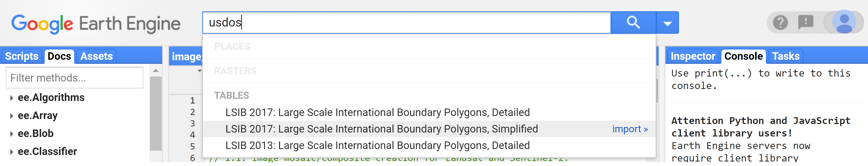
Task: Select LSIB 2017 Simplified boundary polygons result
Action: click(429, 129)
